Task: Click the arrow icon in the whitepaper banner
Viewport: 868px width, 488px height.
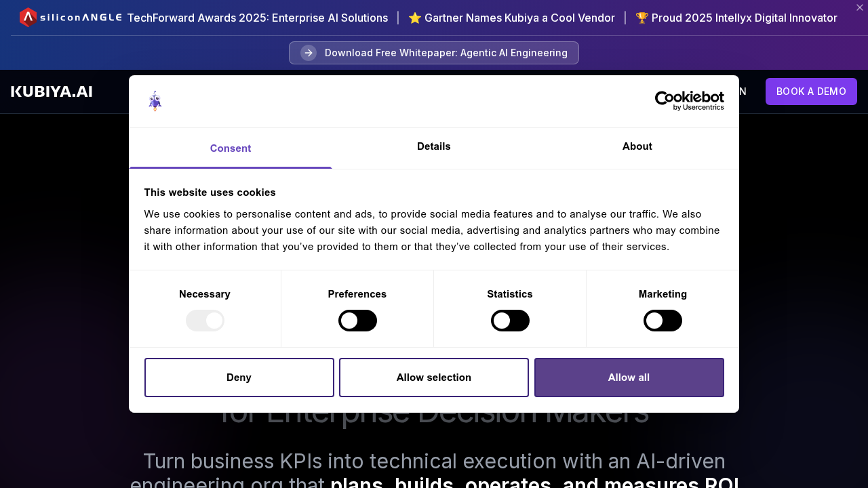Action: pos(309,52)
